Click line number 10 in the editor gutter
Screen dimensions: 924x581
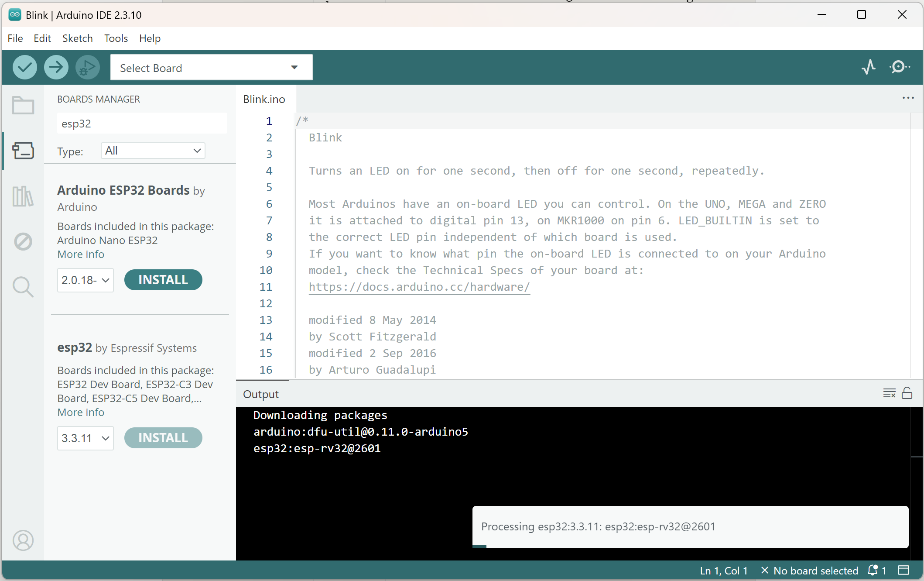pos(266,271)
